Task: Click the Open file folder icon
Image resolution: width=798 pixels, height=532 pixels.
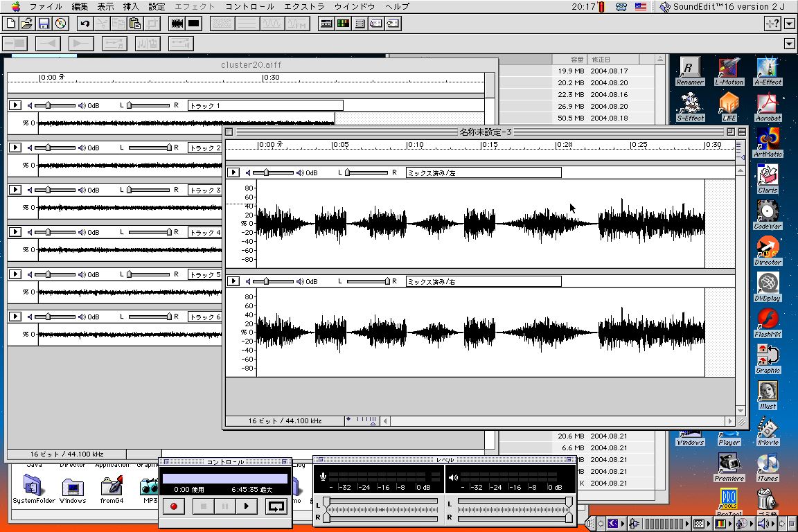Action: (x=26, y=24)
